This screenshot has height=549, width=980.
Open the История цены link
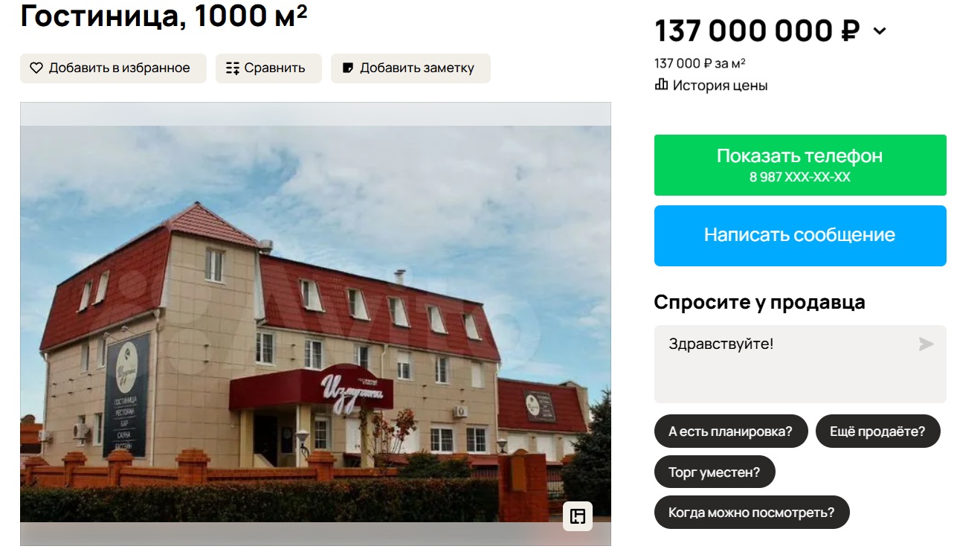pyautogui.click(x=720, y=86)
